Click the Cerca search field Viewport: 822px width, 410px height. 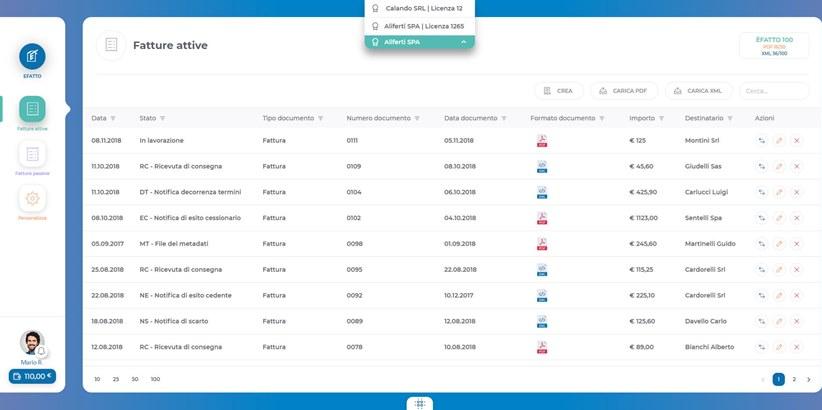point(773,91)
